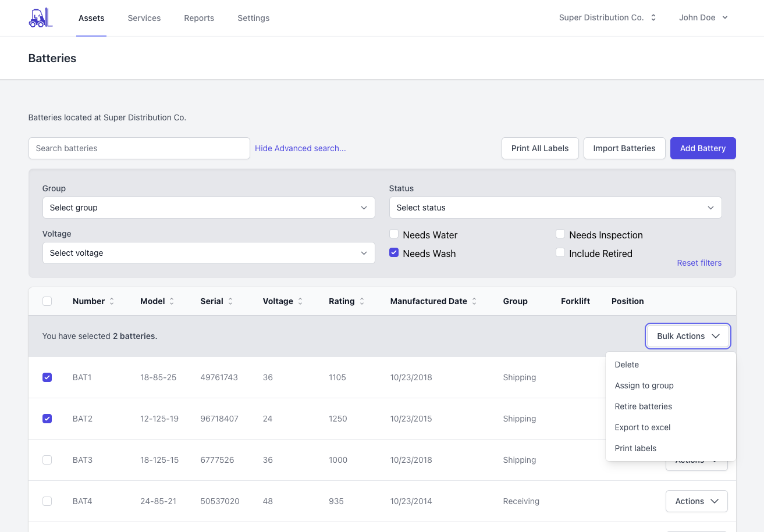
Task: Open the Select status dropdown
Action: click(x=555, y=208)
